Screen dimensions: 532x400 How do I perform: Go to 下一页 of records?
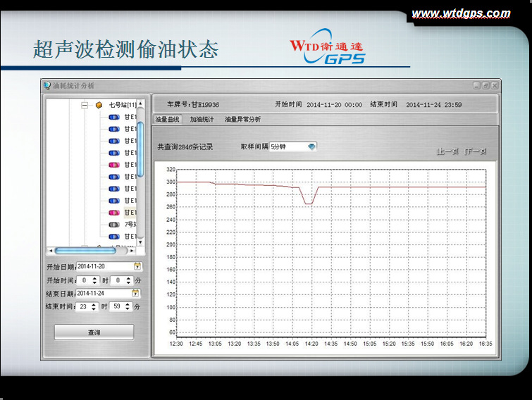coord(476,151)
